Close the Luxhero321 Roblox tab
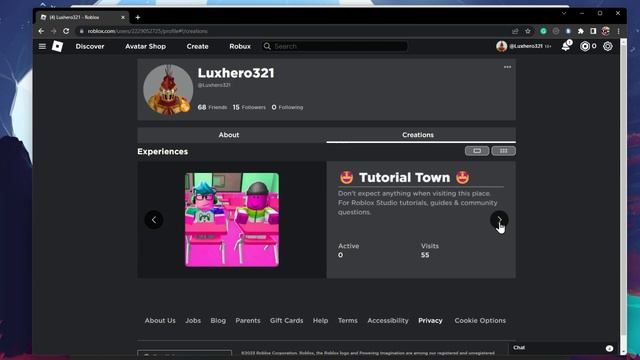This screenshot has width=640, height=360. tap(123, 18)
